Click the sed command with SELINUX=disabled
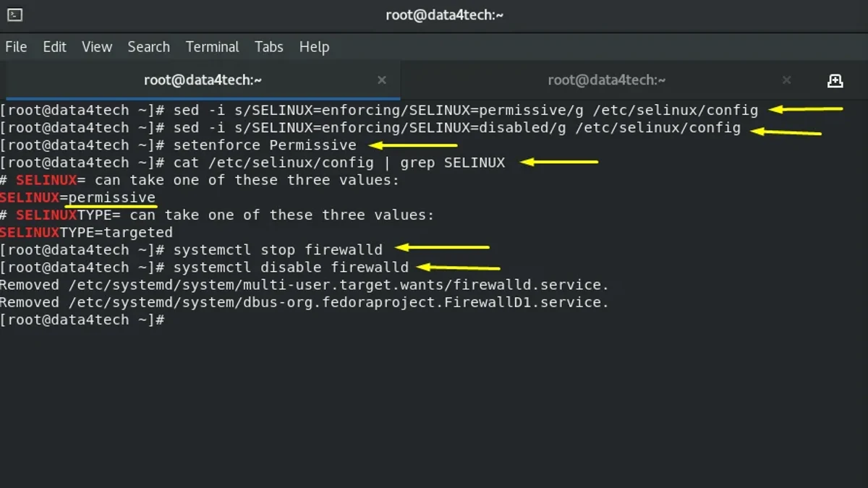The width and height of the screenshot is (868, 488). (457, 128)
